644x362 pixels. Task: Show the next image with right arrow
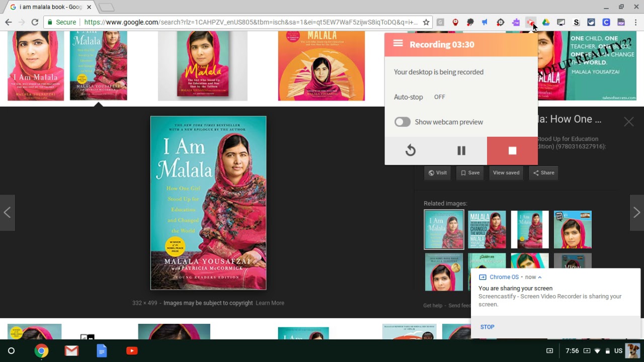click(x=636, y=213)
